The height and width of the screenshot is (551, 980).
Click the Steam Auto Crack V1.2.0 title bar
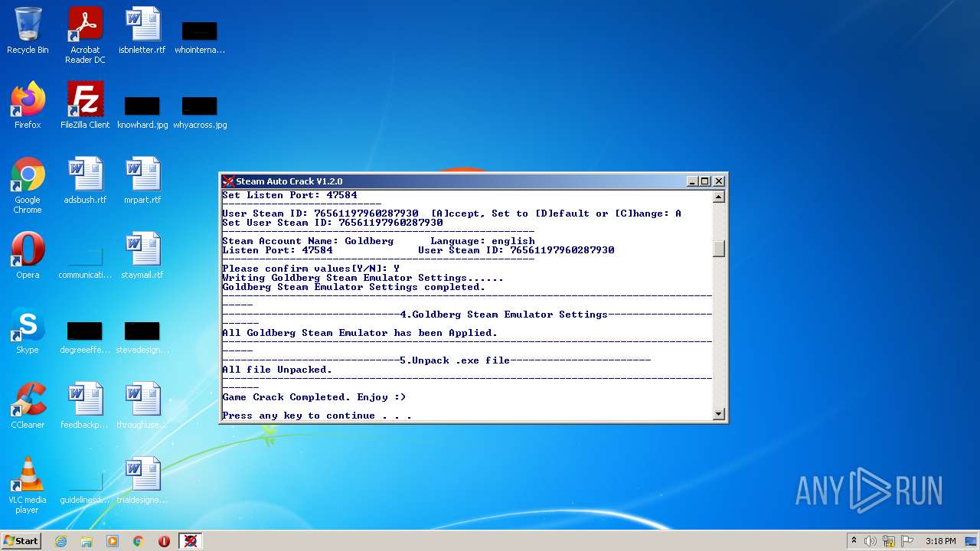coord(473,181)
